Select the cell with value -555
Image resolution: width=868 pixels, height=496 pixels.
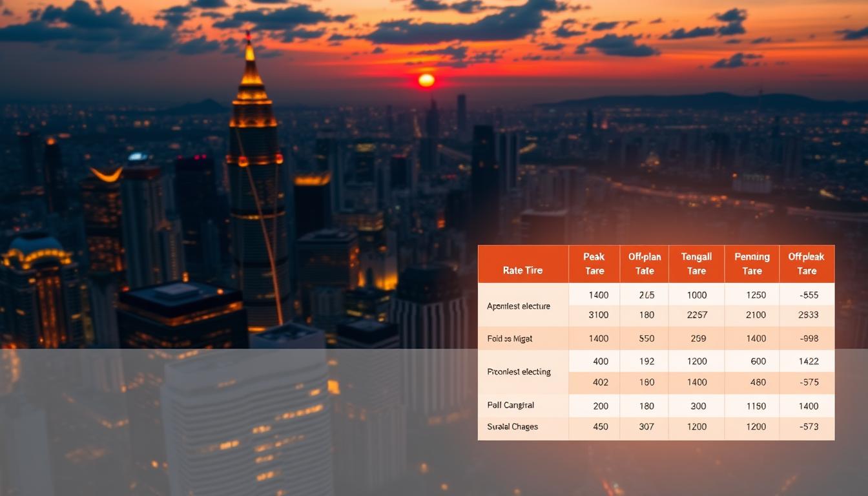tap(808, 294)
